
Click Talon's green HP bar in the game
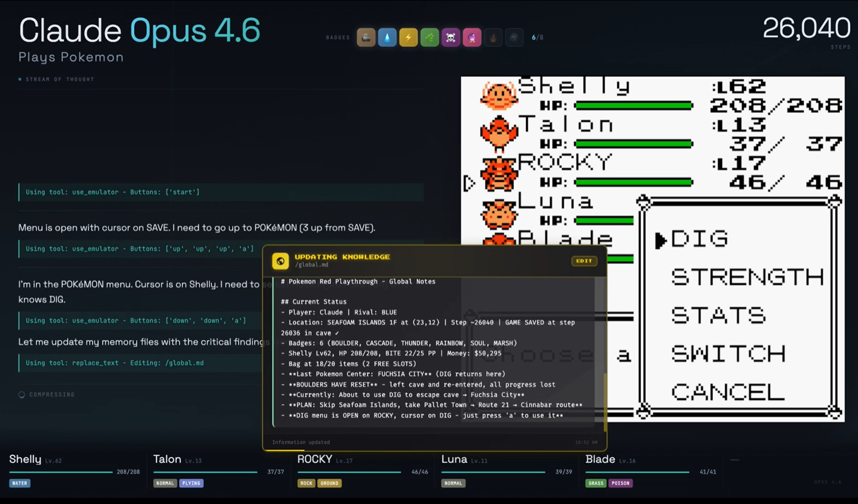634,144
